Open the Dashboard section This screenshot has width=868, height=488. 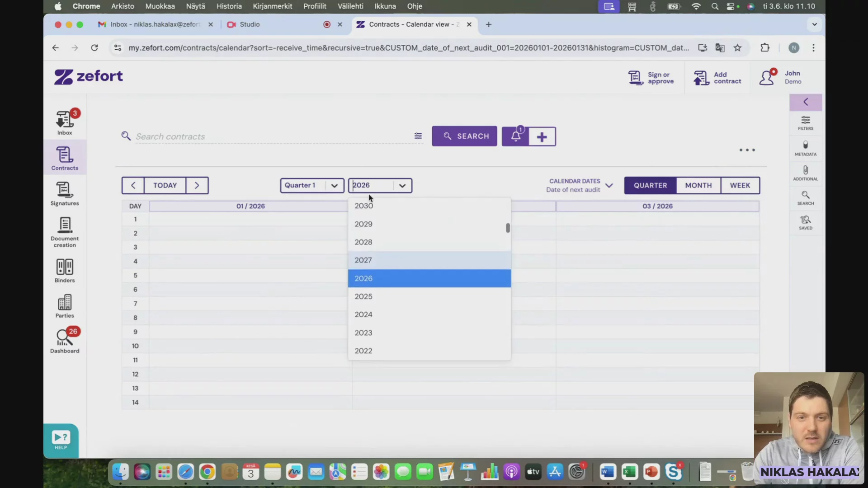click(x=65, y=341)
